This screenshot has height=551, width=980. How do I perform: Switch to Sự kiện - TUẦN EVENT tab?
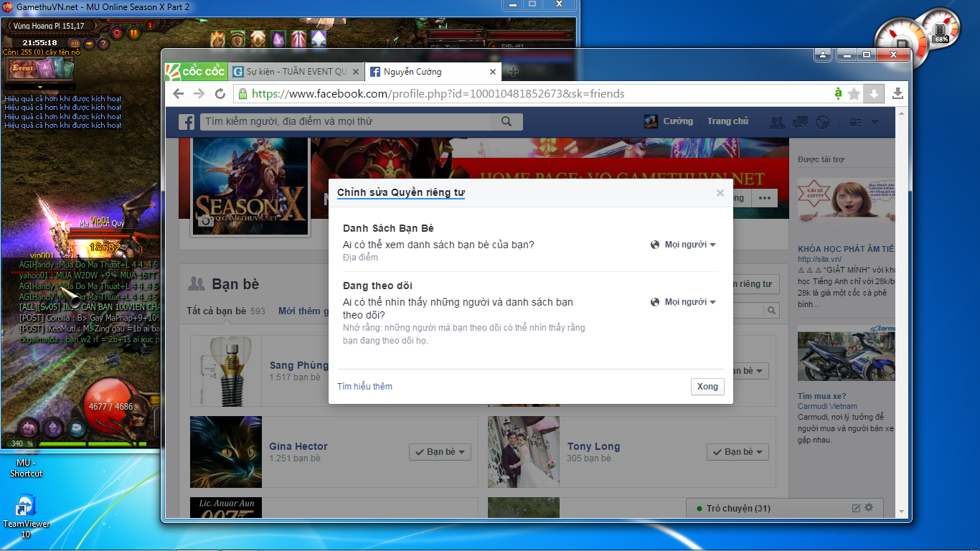click(296, 72)
